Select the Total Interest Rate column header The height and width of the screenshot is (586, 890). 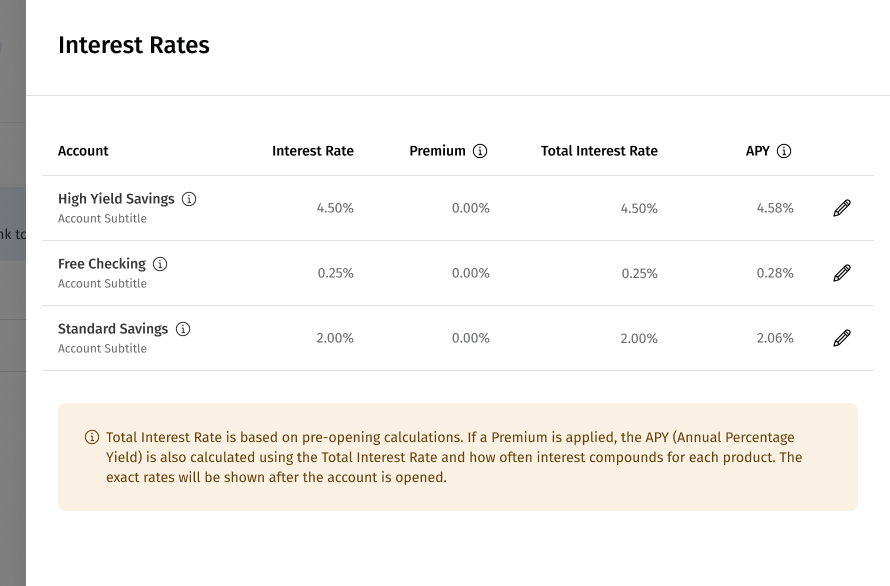tap(599, 151)
